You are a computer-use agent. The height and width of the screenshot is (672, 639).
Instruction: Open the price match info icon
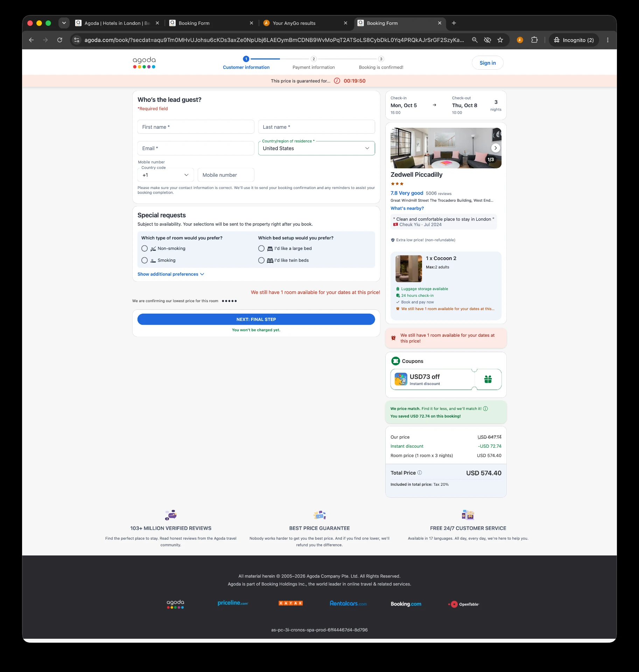point(485,408)
